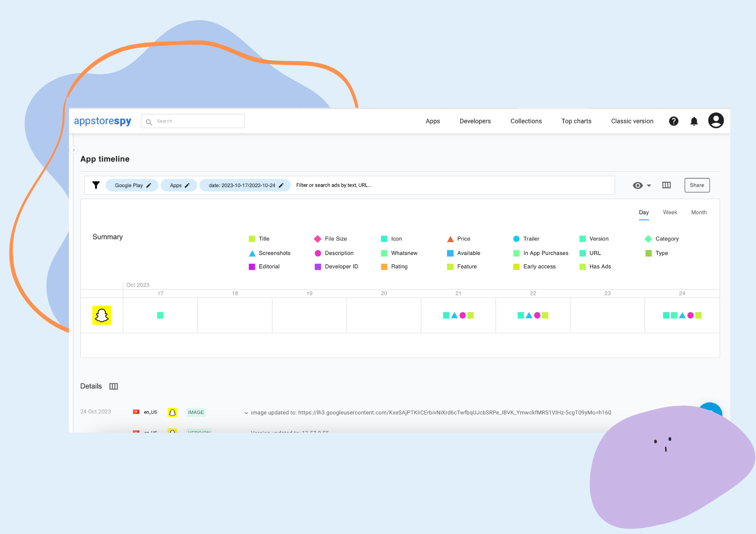Screen dimensions: 756x534
Task: Click the date 2023-10-17/2023-10-24 chip
Action: [x=245, y=185]
